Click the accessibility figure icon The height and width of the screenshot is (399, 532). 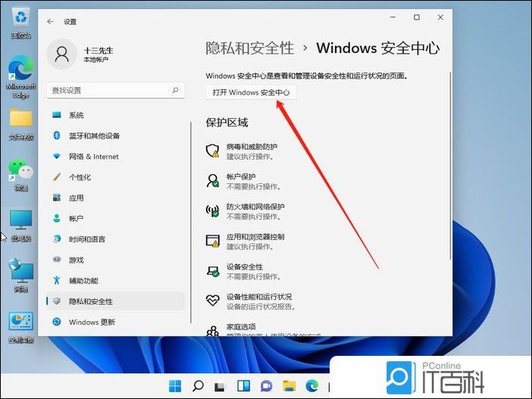(x=57, y=280)
